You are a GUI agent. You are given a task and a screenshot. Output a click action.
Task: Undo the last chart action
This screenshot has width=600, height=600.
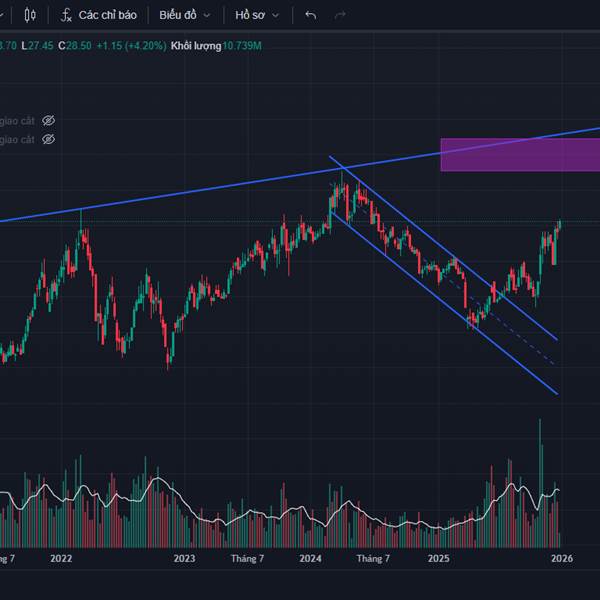(x=310, y=15)
